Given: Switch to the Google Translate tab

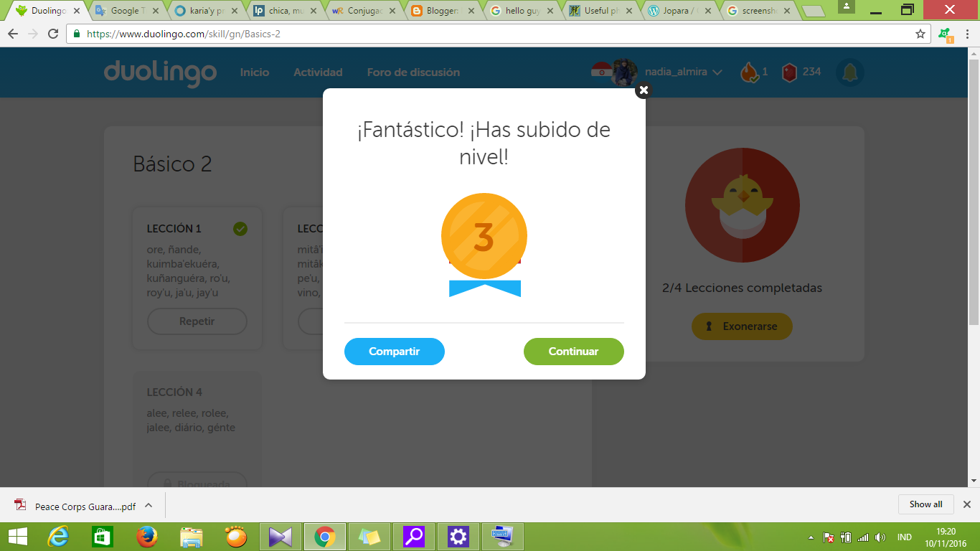Looking at the screenshot, I should click(x=124, y=11).
